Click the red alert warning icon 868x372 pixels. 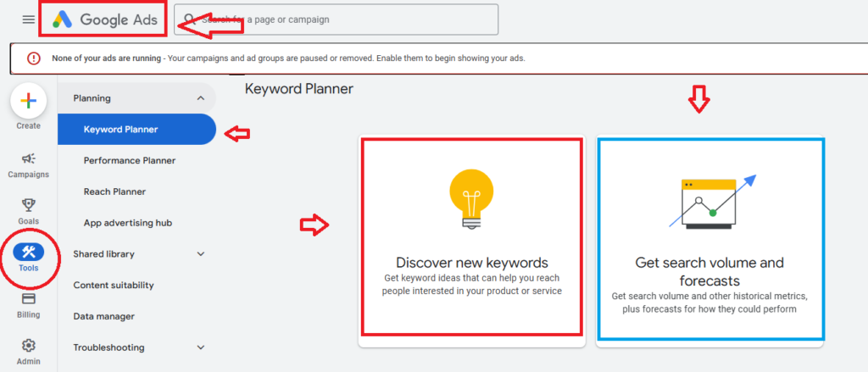[x=34, y=58]
